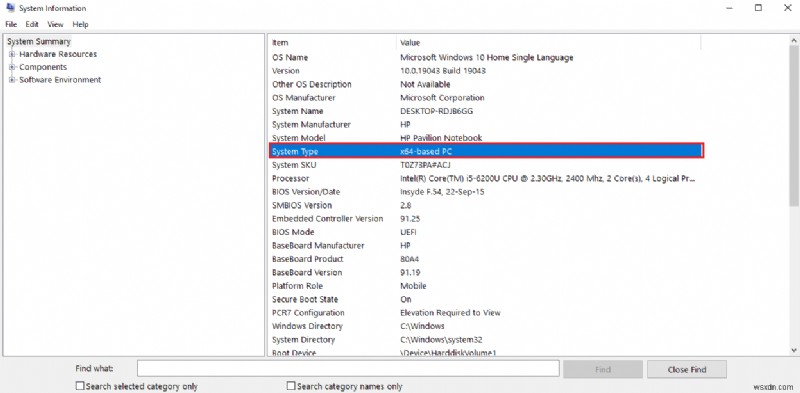Select System Summary in the tree
Screen dimensions: 800x393
pyautogui.click(x=39, y=41)
